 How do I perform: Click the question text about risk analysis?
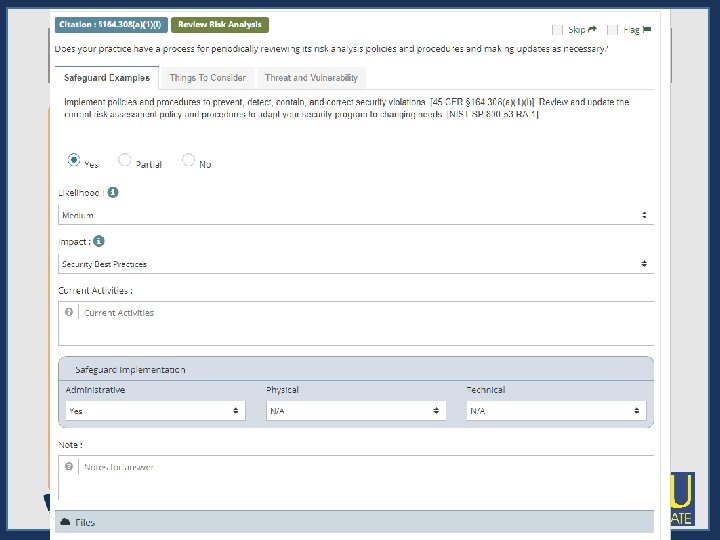pos(332,49)
